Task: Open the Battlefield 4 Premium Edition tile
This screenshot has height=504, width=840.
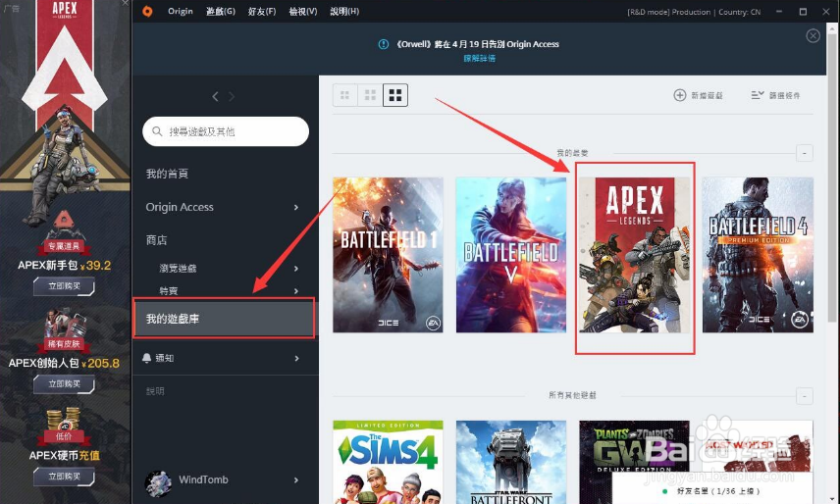Action: pyautogui.click(x=758, y=255)
